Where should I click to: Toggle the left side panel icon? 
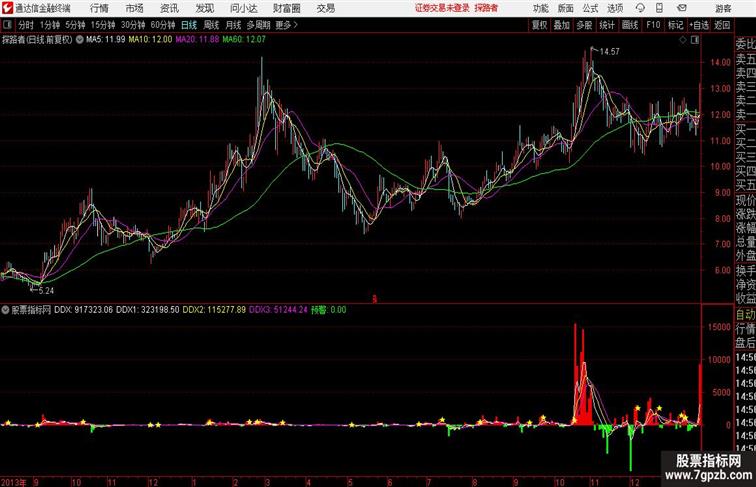(7, 25)
